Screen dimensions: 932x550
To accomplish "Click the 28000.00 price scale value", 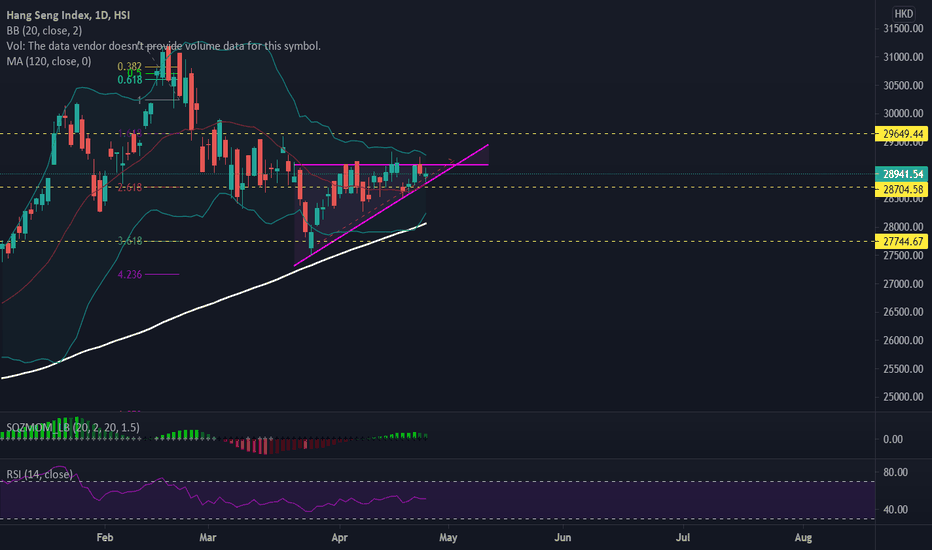I will pyautogui.click(x=903, y=227).
